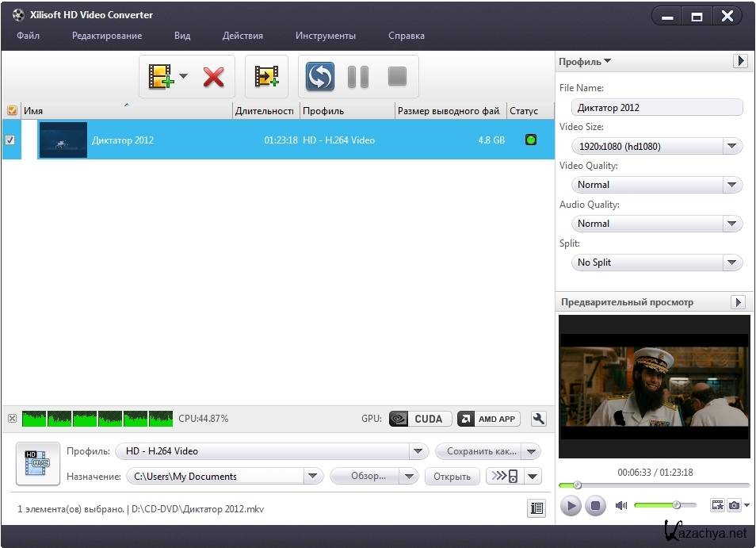Toggle the select-all checkbox in header

[x=11, y=111]
